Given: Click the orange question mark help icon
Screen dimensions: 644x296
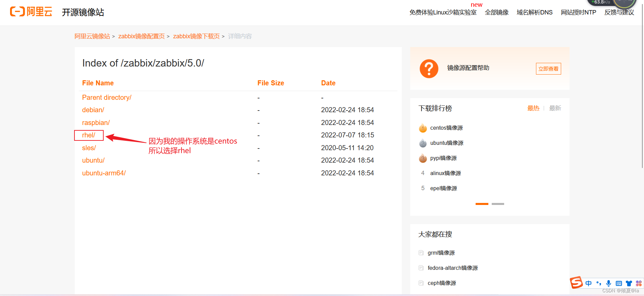Looking at the screenshot, I should pos(429,69).
